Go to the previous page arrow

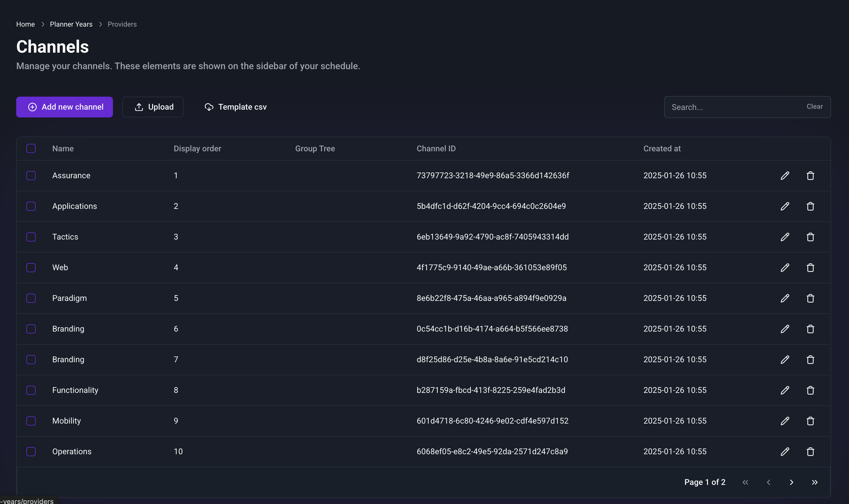coord(769,482)
